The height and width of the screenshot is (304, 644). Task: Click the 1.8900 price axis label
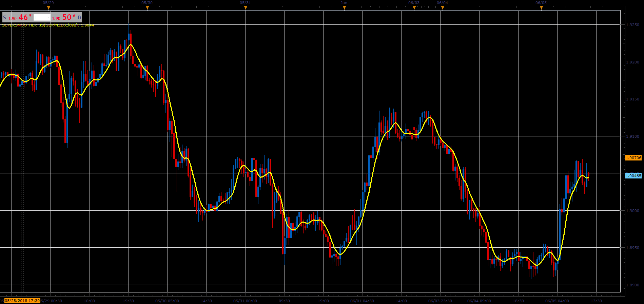click(632, 285)
